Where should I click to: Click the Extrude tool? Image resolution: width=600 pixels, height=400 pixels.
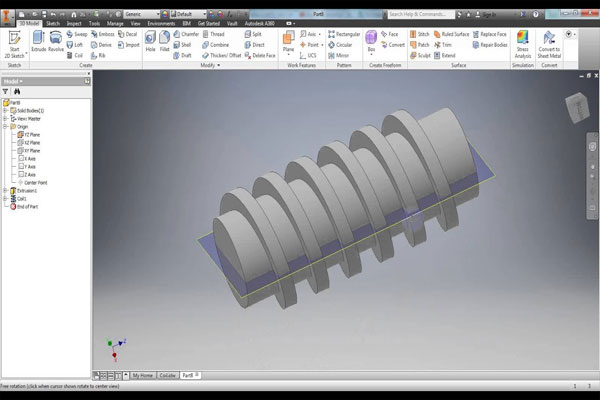39,41
